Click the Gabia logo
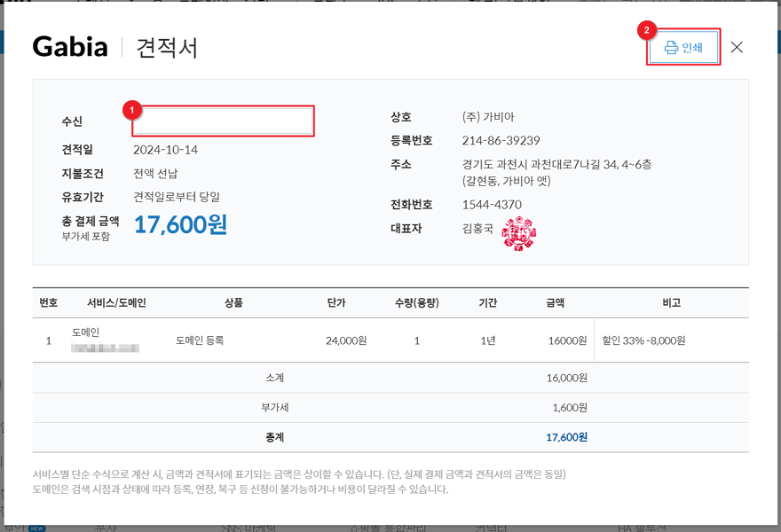 pyautogui.click(x=70, y=47)
